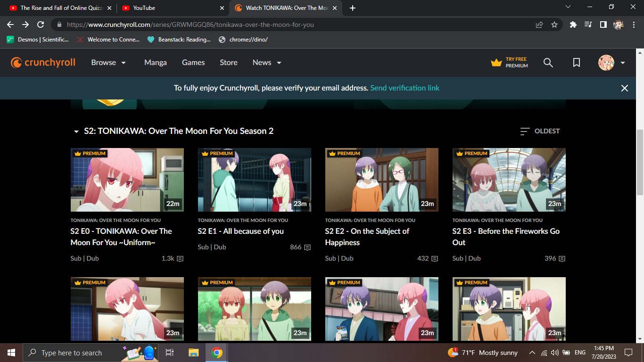
Task: Open Welcome to Conne... bookmark
Action: click(108, 40)
